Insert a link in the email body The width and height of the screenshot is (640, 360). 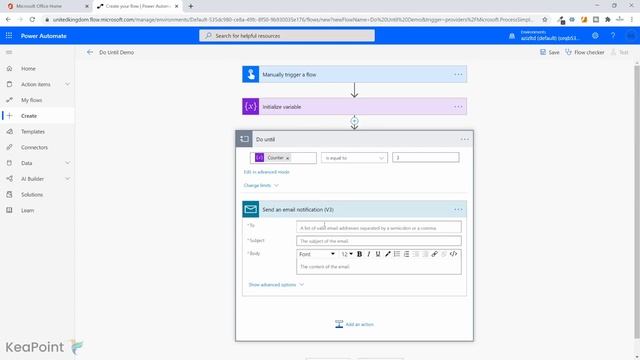tap(434, 254)
